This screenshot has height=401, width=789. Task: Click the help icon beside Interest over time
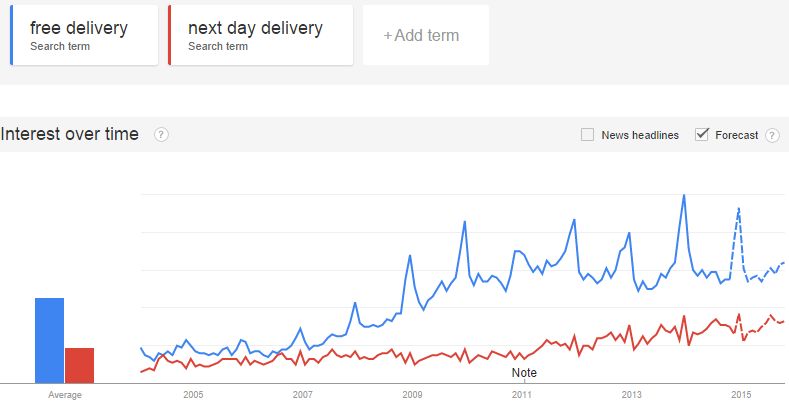click(161, 135)
